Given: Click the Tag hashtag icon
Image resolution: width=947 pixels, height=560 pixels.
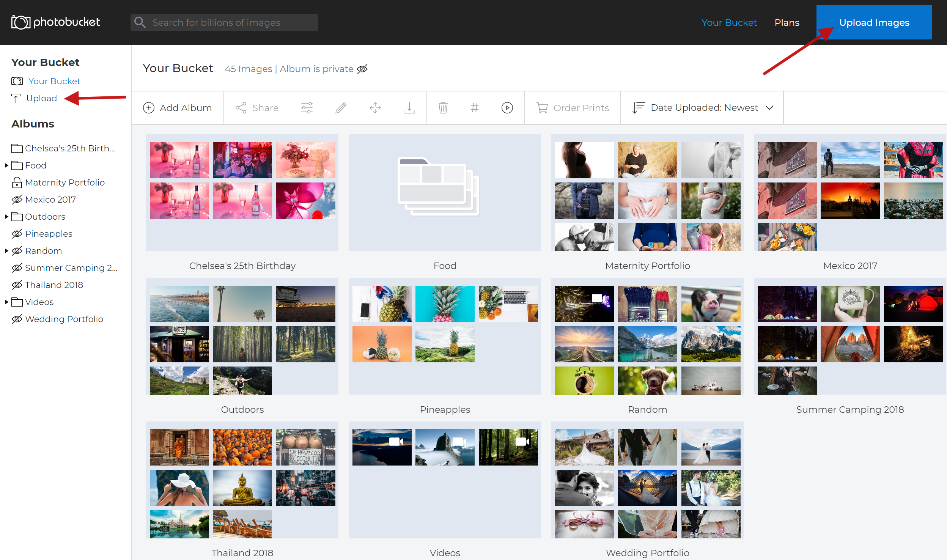Looking at the screenshot, I should [475, 107].
